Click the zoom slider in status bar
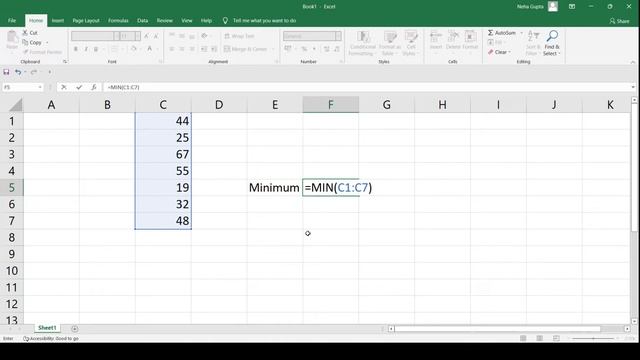The width and height of the screenshot is (640, 360). [593, 338]
